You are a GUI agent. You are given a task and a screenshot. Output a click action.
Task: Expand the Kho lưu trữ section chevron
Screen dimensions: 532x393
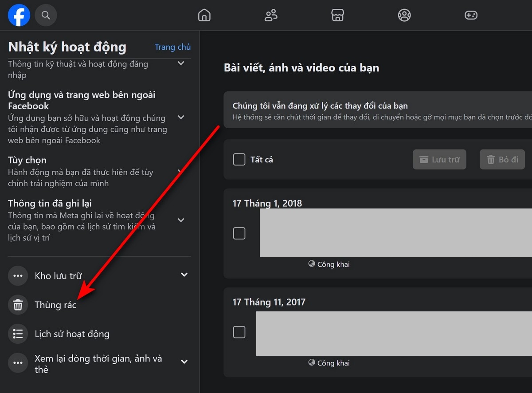pyautogui.click(x=184, y=275)
